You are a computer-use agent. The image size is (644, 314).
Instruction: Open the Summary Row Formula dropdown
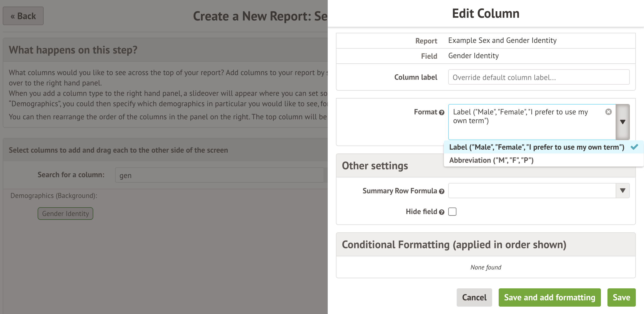pyautogui.click(x=622, y=191)
